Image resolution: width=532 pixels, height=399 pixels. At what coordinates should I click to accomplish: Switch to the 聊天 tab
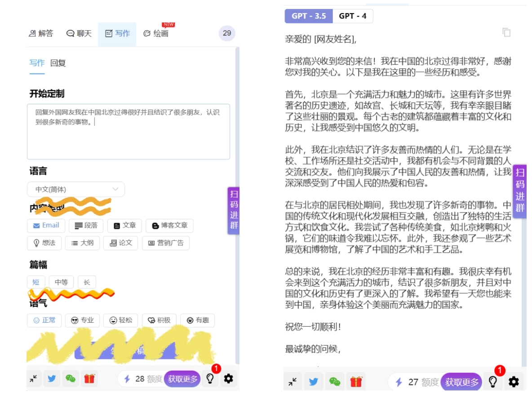tap(79, 33)
